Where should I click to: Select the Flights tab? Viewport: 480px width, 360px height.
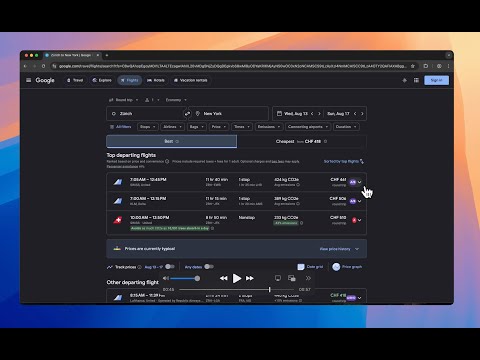click(x=130, y=80)
